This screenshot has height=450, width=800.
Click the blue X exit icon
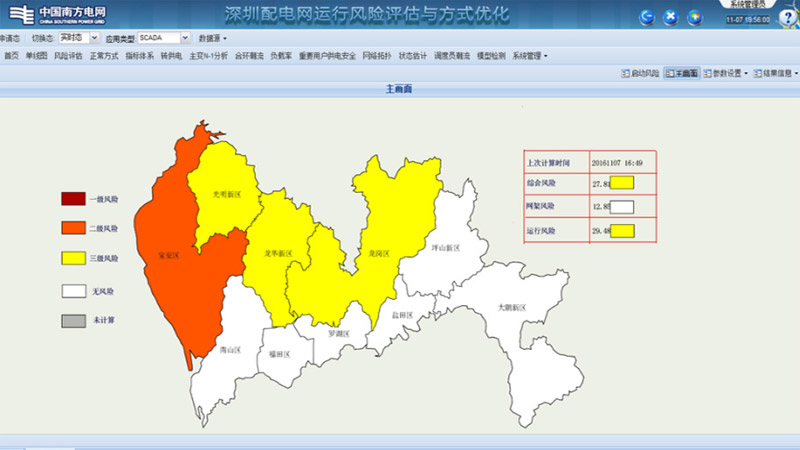pos(671,17)
